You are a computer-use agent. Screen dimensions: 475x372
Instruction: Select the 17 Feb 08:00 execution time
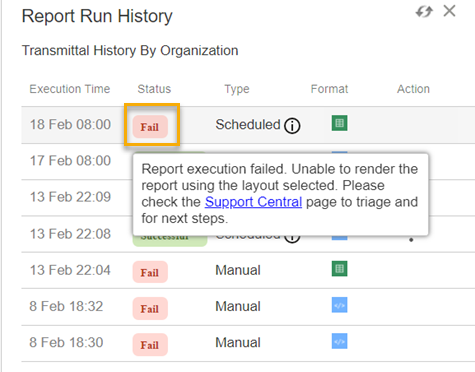tap(70, 161)
